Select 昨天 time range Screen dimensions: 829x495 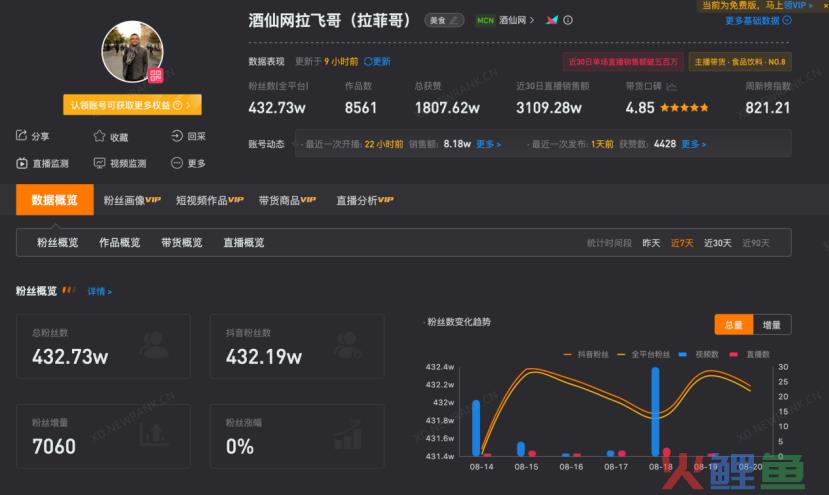[x=651, y=243]
